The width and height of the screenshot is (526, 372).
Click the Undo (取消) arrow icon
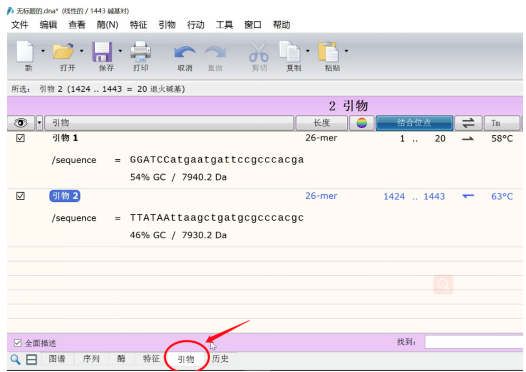(x=185, y=53)
